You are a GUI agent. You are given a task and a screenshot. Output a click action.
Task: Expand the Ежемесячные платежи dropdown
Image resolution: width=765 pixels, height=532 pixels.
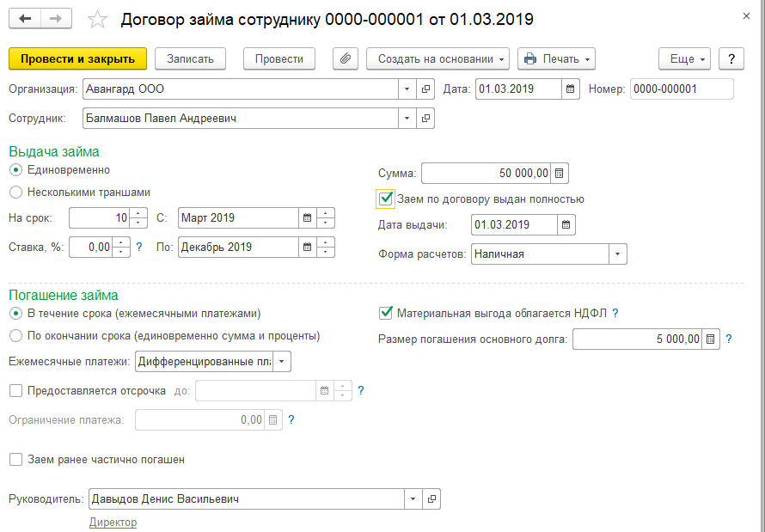pyautogui.click(x=282, y=362)
